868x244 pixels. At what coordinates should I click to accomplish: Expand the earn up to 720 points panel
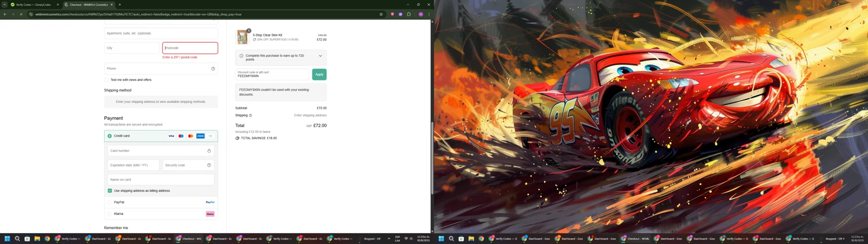pyautogui.click(x=321, y=56)
